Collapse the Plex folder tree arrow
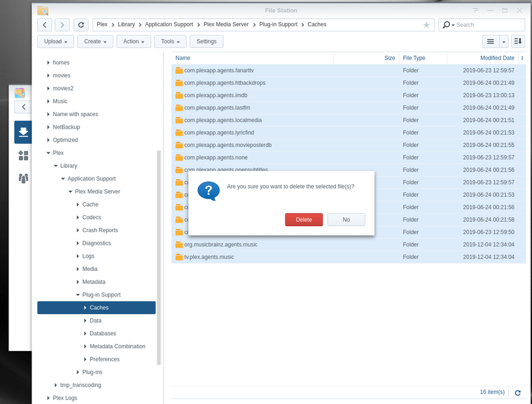This screenshot has height=404, width=532. point(48,153)
